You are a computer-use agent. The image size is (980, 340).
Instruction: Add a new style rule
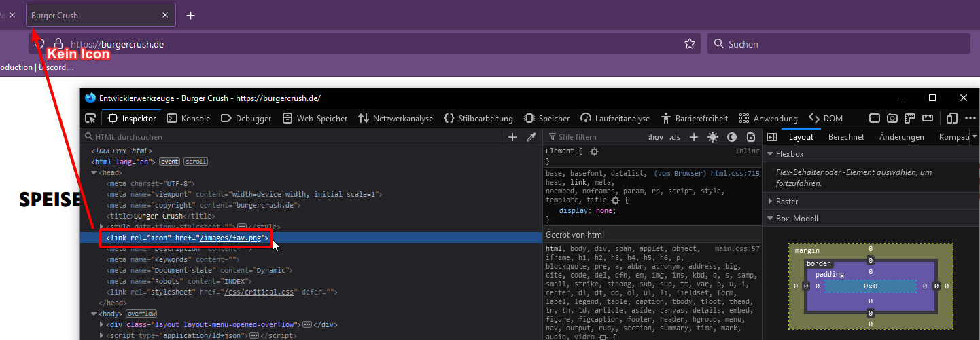pos(694,137)
